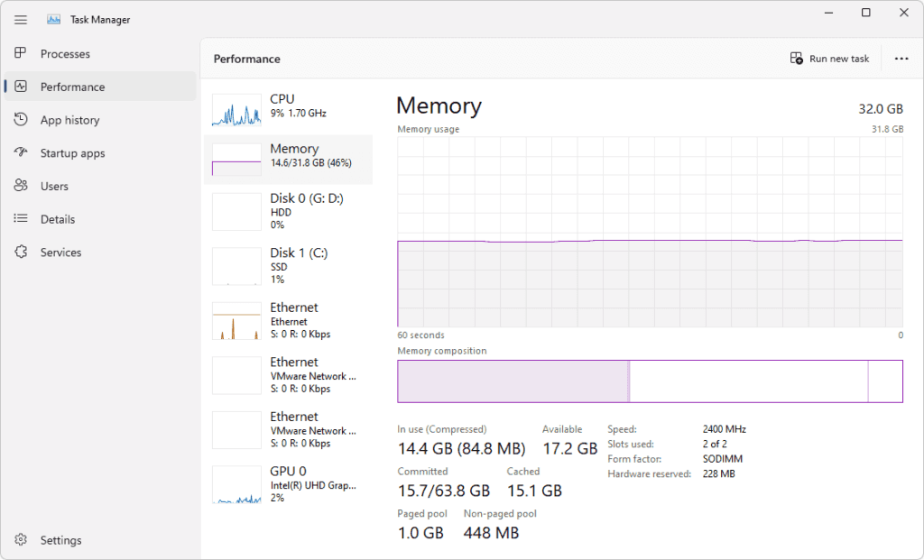Screen dimensions: 924x560
Task: Click Run new task
Action: pos(829,58)
